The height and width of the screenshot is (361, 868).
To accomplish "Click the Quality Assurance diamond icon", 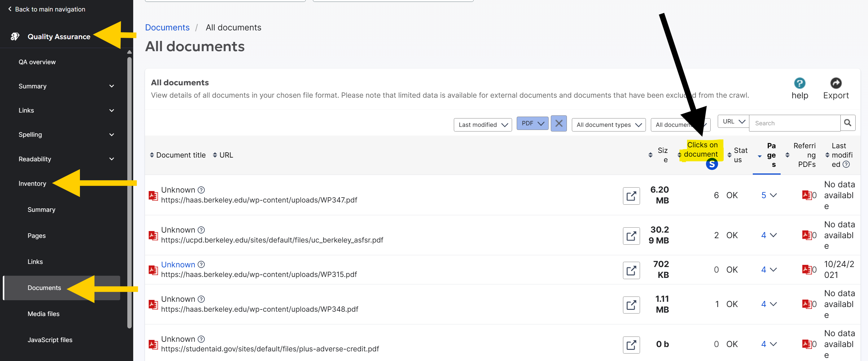I will pyautogui.click(x=15, y=36).
